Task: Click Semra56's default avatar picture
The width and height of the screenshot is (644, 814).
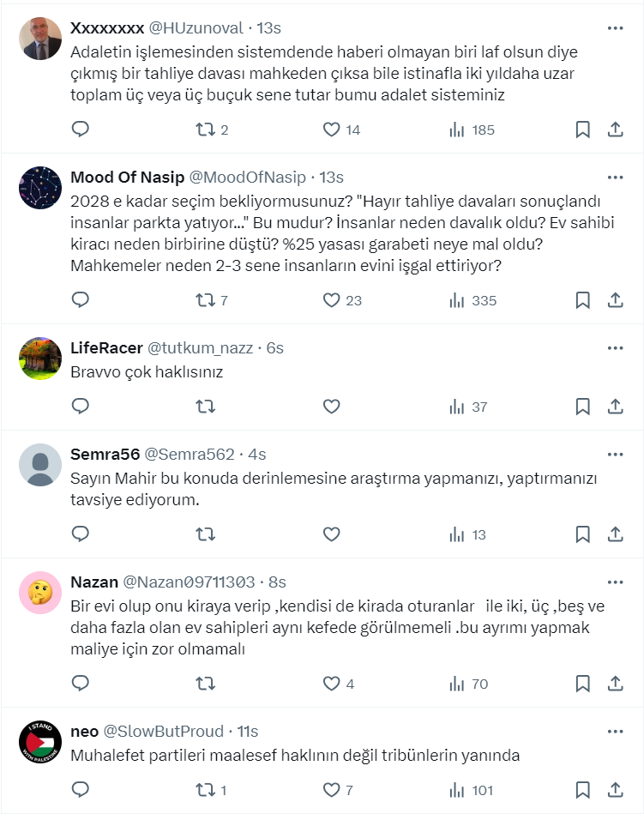Action: (40, 466)
